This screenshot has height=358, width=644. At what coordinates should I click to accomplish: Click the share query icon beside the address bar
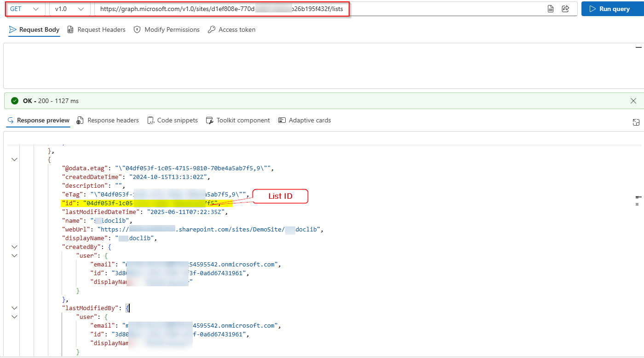coord(565,9)
